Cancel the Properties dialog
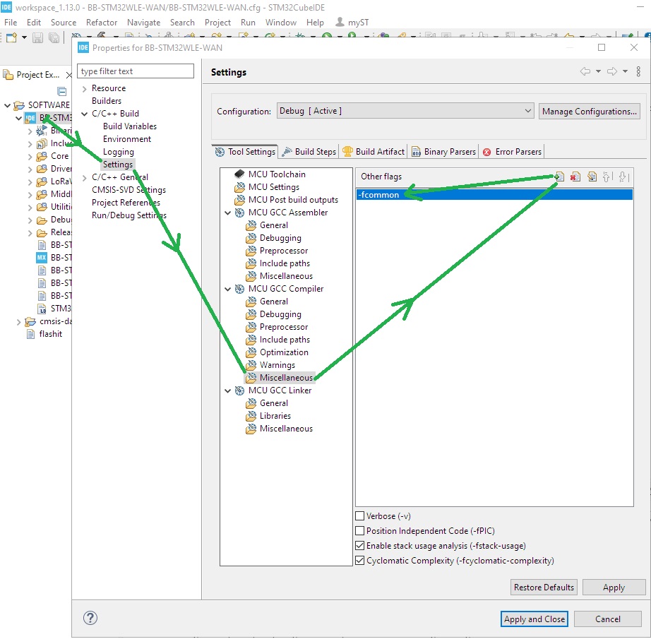 pos(608,619)
